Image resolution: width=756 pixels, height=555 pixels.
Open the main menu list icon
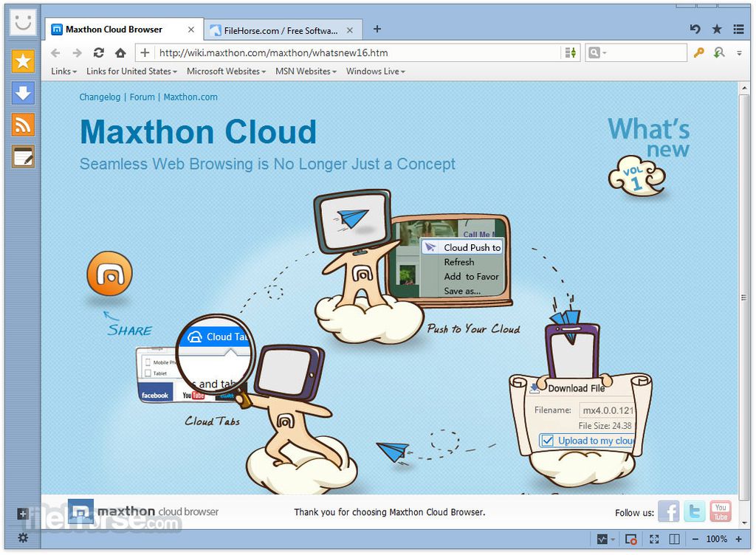pos(738,29)
